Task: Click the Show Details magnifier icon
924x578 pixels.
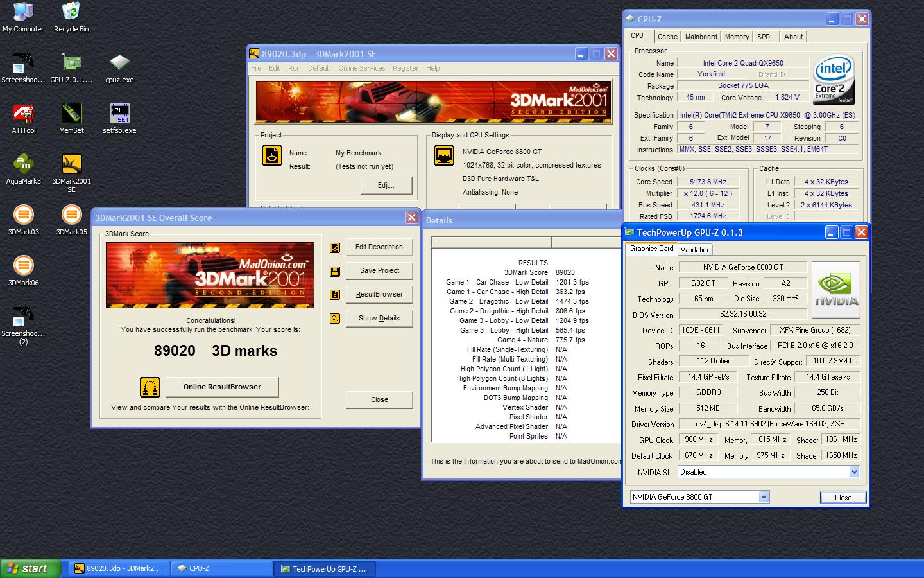Action: 335,319
